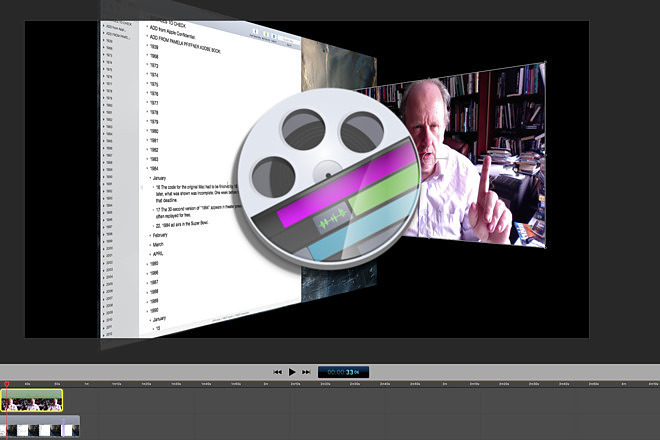Click the timecode display reading 00:00:33
The height and width of the screenshot is (440, 660).
click(x=343, y=372)
